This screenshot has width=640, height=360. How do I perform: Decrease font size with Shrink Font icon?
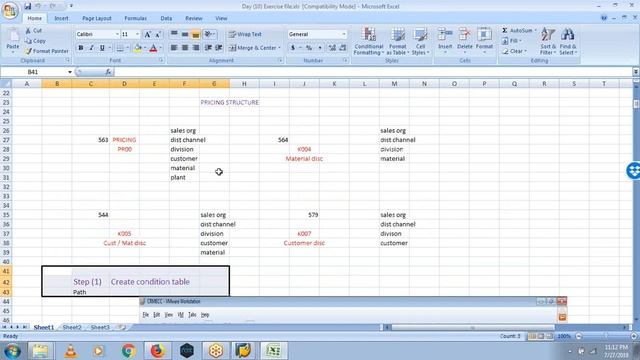tap(158, 34)
